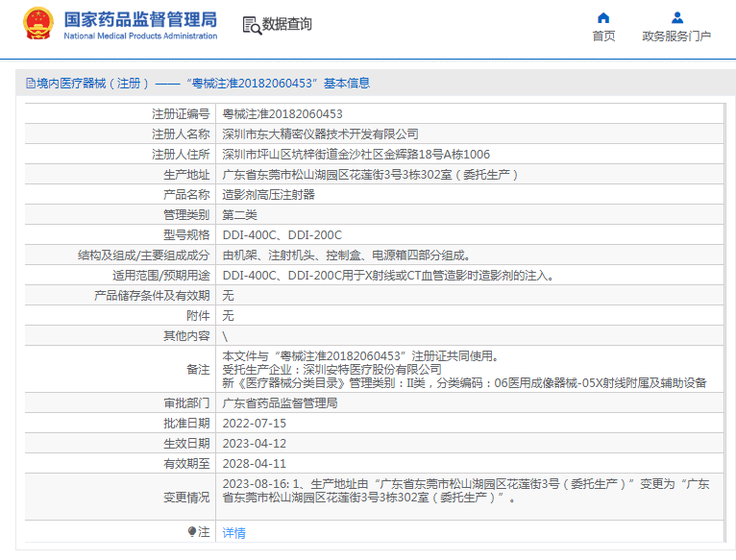Click the 首页 home icon
The width and height of the screenshot is (736, 560).
pyautogui.click(x=603, y=18)
